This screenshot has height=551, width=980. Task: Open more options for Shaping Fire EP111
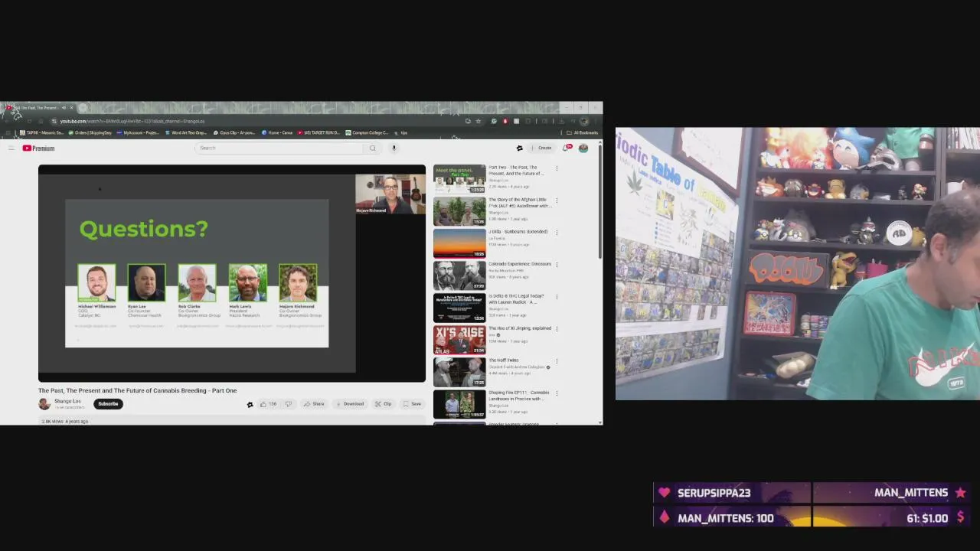click(x=557, y=393)
